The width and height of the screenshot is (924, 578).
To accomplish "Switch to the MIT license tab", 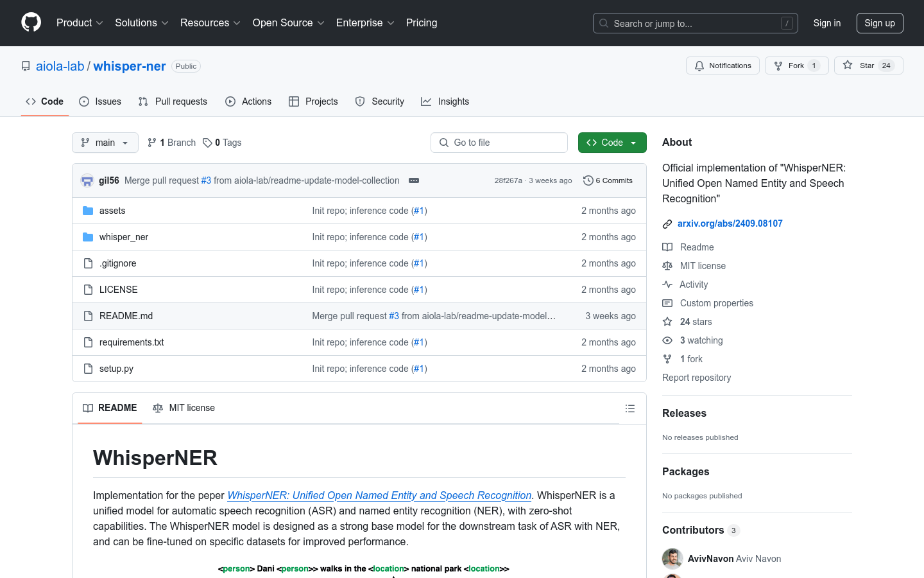I will tap(184, 408).
